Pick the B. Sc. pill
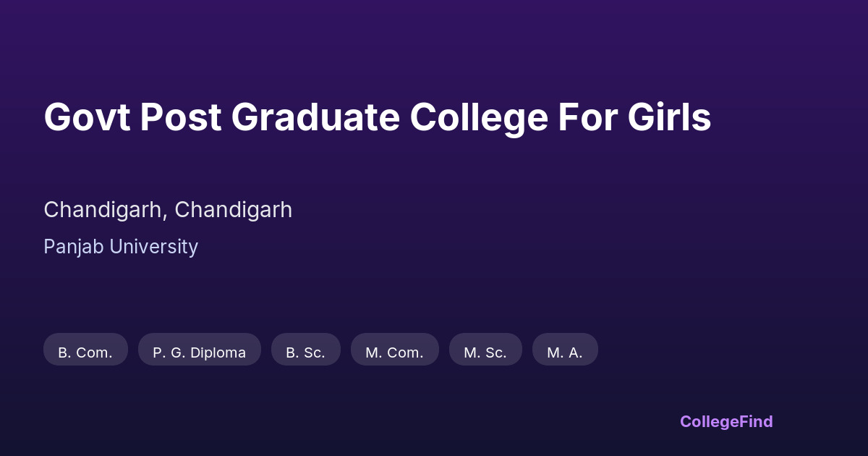 (x=305, y=350)
